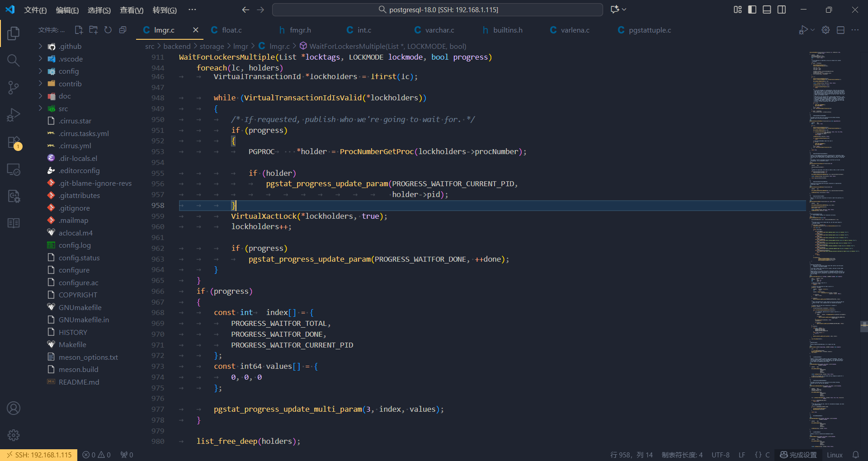Viewport: 868px width, 461px height.
Task: Refresh the explorer file tree
Action: coord(108,30)
